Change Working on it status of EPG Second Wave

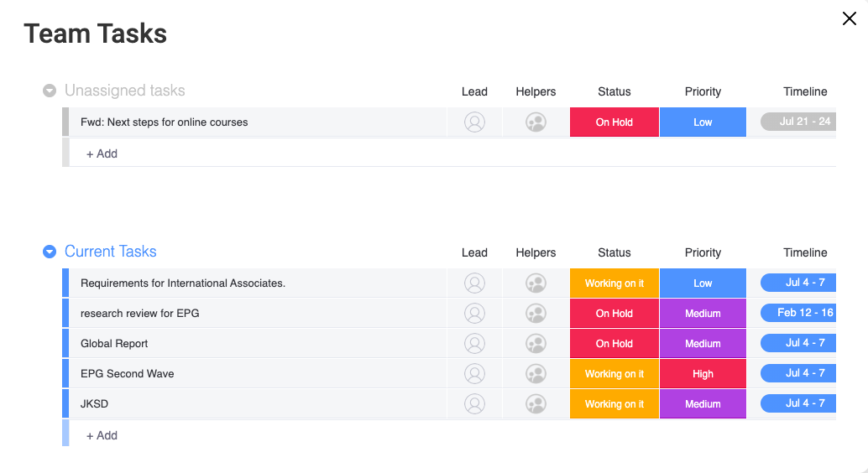coord(614,374)
